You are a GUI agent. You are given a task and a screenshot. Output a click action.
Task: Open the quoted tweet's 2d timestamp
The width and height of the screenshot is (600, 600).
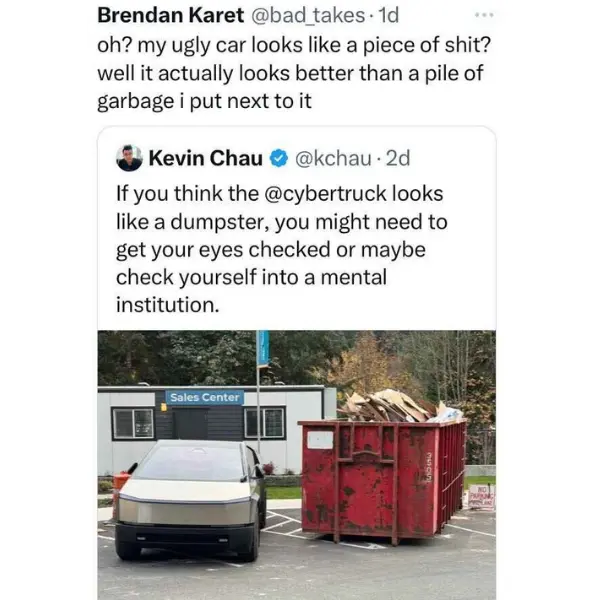(398, 158)
